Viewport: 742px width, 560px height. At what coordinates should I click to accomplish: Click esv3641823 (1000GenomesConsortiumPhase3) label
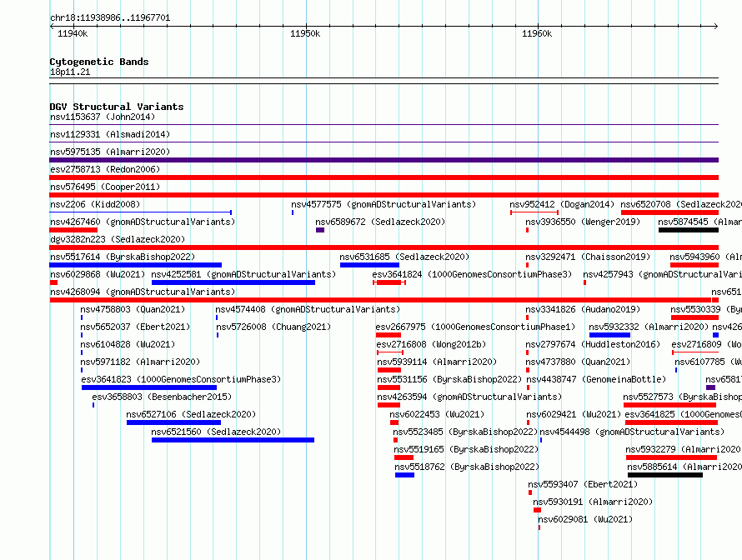(x=181, y=379)
